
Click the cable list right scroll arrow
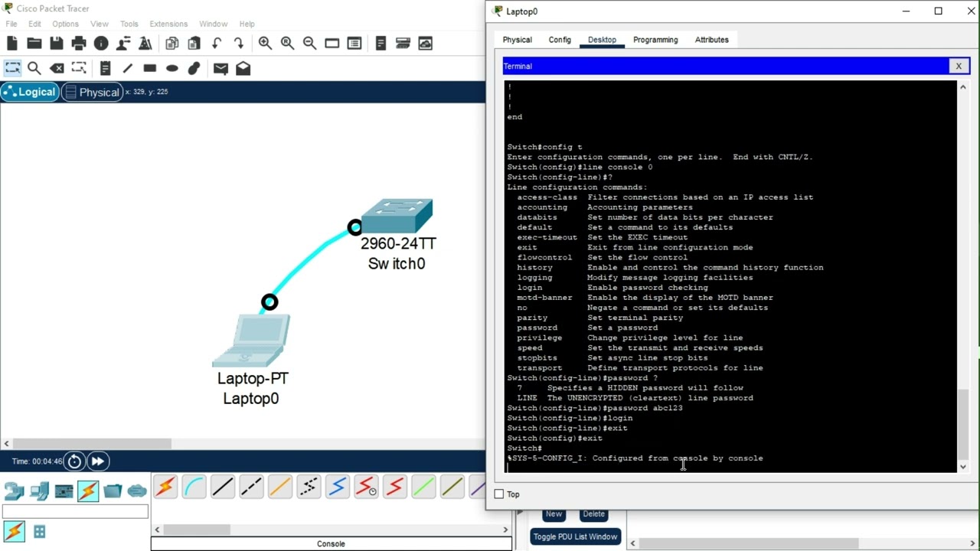pos(505,530)
